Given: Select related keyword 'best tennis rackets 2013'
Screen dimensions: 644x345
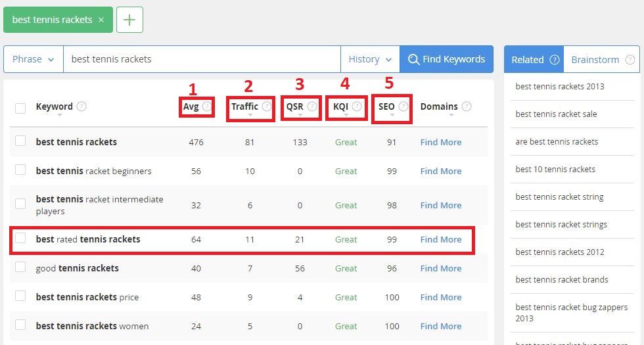Looking at the screenshot, I should click(x=560, y=86).
